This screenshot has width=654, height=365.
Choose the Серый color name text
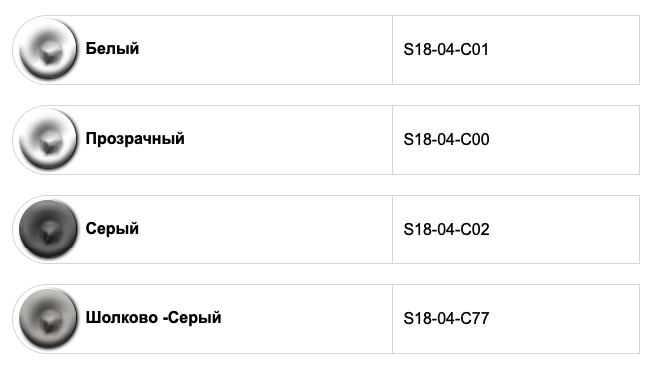point(112,229)
